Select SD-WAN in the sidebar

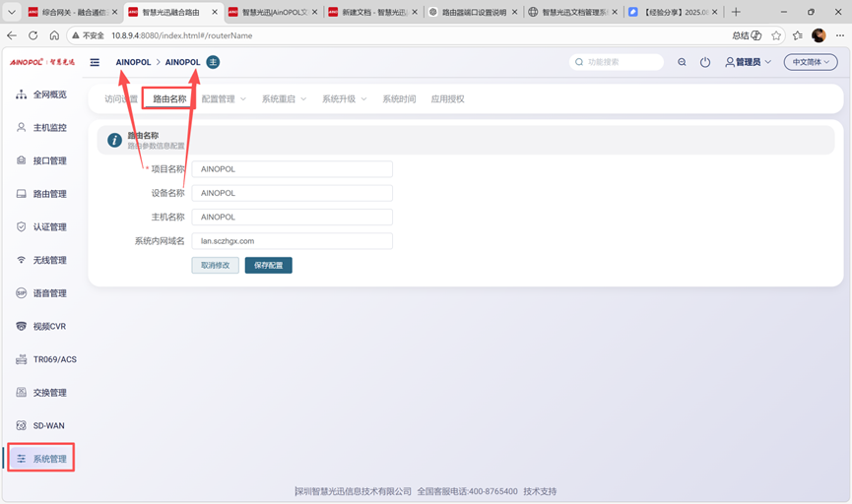pyautogui.click(x=49, y=426)
